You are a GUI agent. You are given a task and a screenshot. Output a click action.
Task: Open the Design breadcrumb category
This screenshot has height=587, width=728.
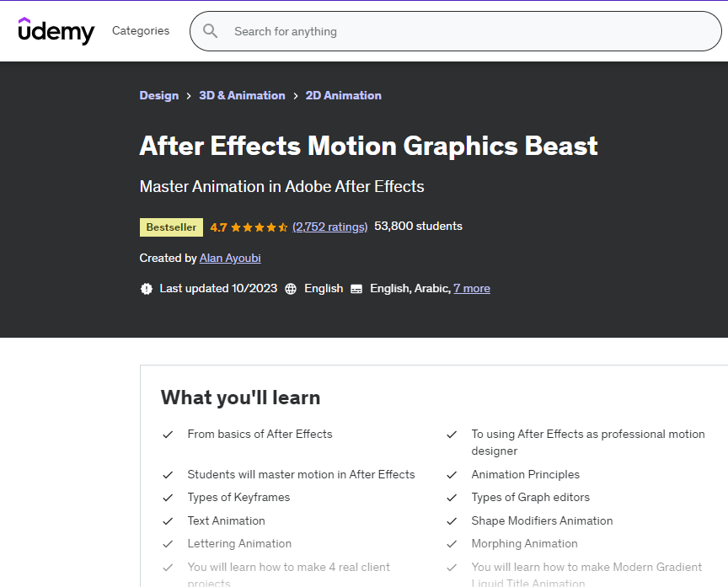[159, 95]
